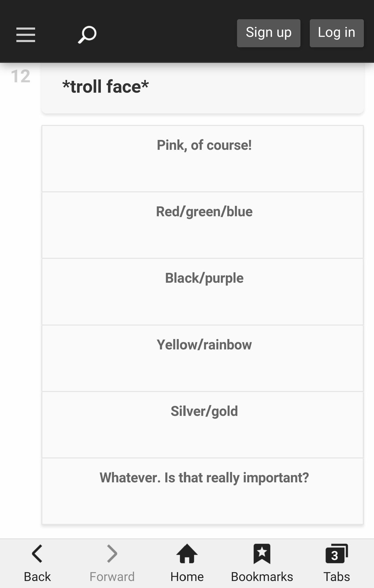Show open Tabs counter icon

click(337, 554)
